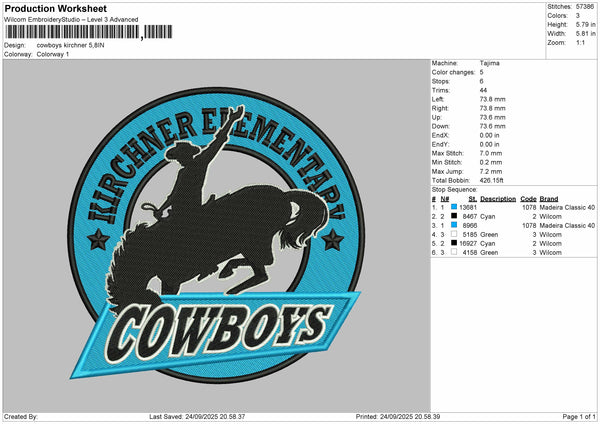The height and width of the screenshot is (424, 600).
Task: Click 'Madeira Classic 40' in stop row 1
Action: (x=567, y=207)
